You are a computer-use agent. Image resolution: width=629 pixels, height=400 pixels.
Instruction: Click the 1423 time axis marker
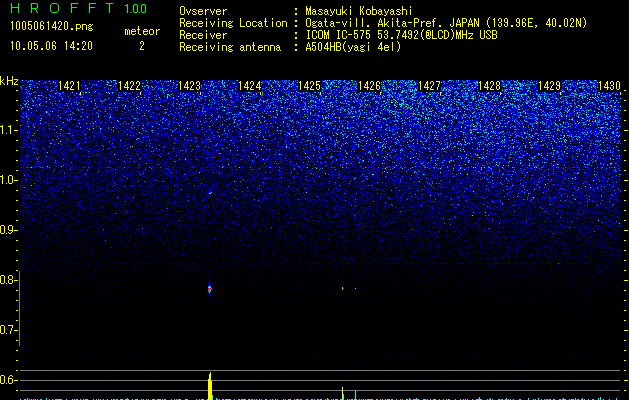[x=189, y=86]
